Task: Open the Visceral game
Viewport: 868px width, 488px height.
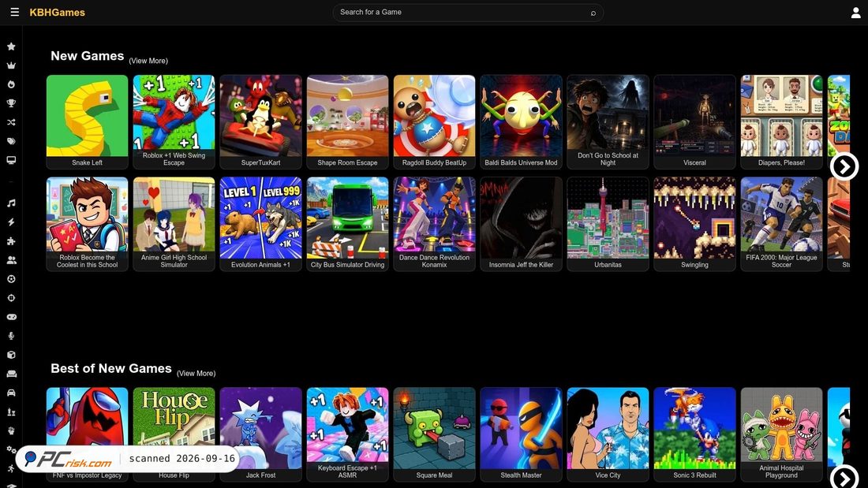Action: click(694, 121)
